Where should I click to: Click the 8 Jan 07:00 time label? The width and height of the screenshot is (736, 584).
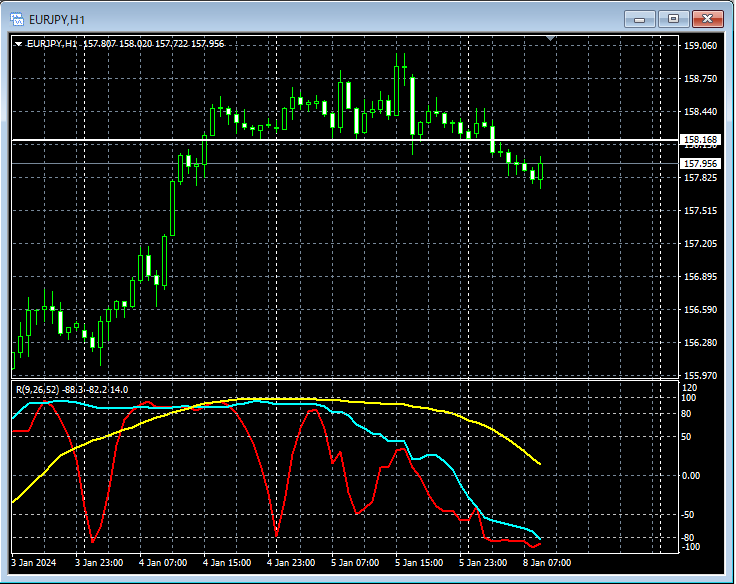tap(547, 562)
